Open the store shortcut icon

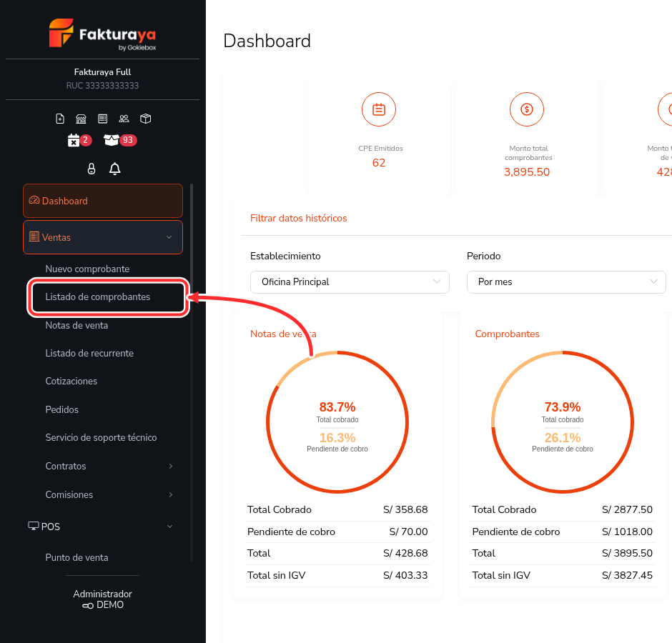tap(81, 119)
